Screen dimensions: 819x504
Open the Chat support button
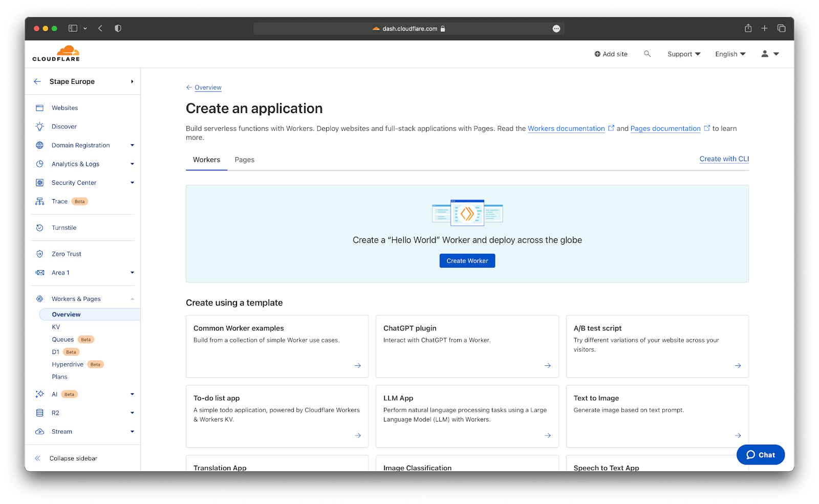coord(760,455)
